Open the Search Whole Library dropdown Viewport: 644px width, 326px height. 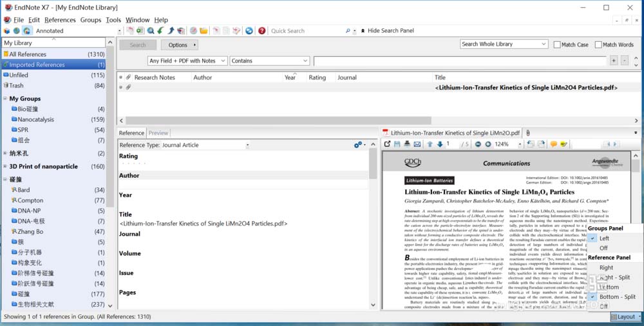(504, 44)
